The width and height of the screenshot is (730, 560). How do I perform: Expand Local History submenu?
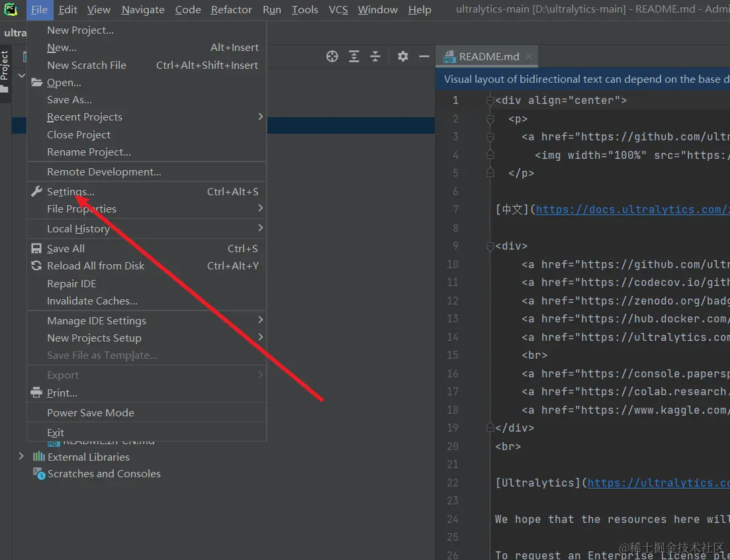tap(147, 228)
